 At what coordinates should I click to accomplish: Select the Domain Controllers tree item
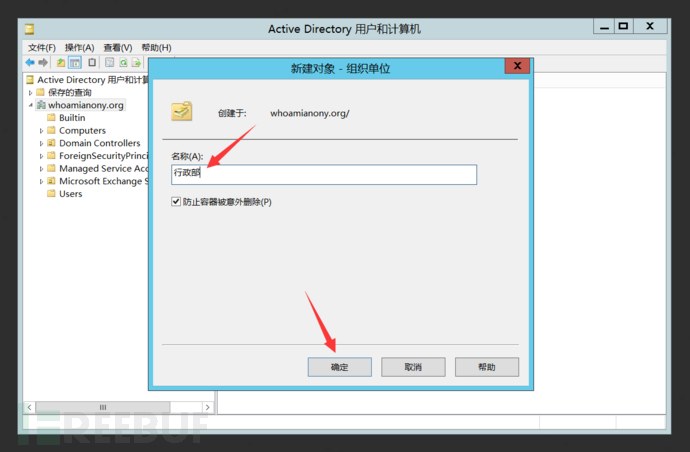[x=99, y=143]
